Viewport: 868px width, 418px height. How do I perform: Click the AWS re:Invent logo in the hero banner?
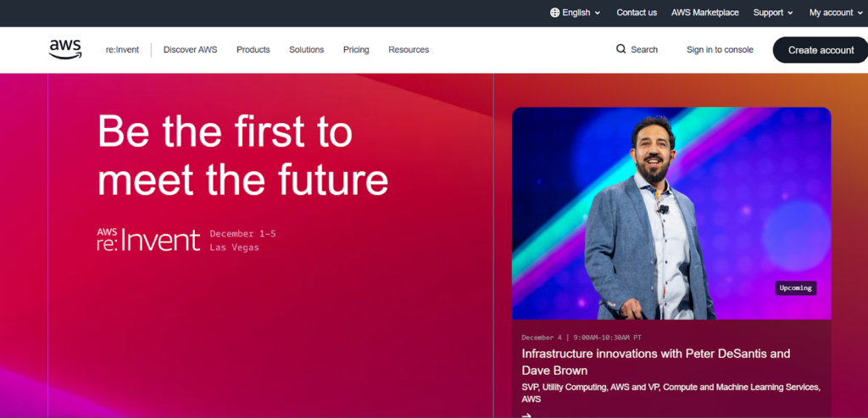[x=148, y=240]
